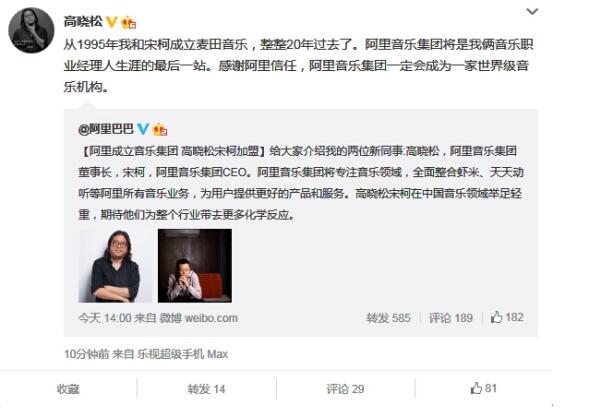Click the 乐视超级手机 Max source link
602x410 pixels.
pyautogui.click(x=183, y=354)
